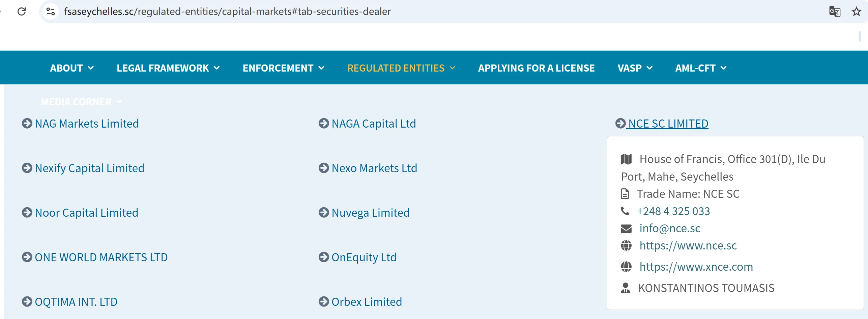
Task: Open the MEDIA CORNER menu
Action: tap(76, 102)
